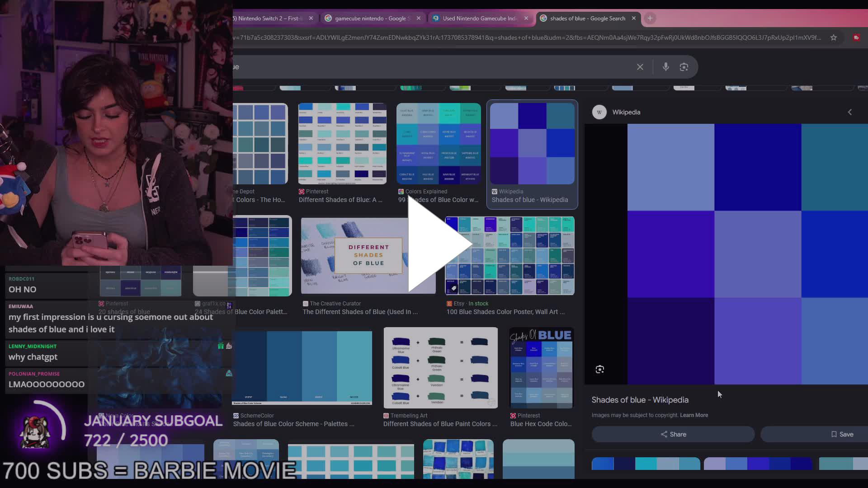Clear the search box with X icon

click(640, 67)
